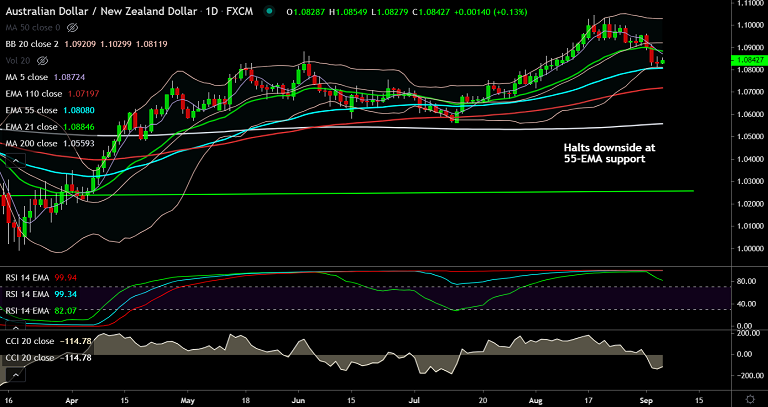Select the green horizontal support line
This screenshot has width=768, height=407.
point(347,193)
